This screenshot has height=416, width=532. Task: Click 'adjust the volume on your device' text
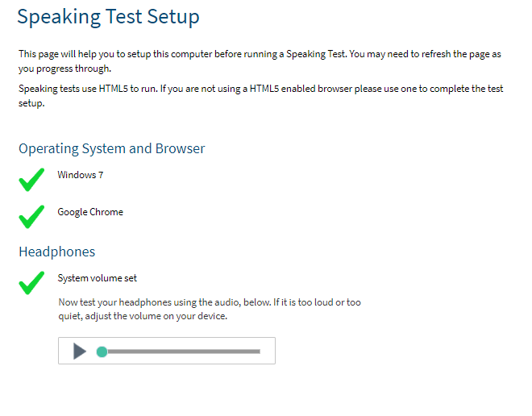pos(156,316)
